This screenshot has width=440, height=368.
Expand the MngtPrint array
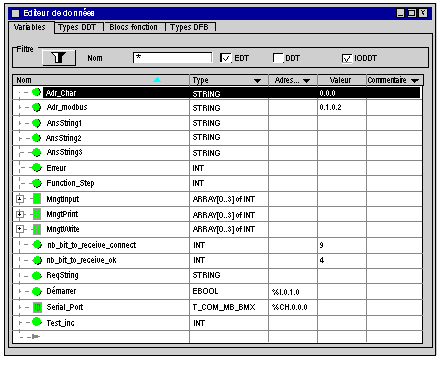[20, 214]
